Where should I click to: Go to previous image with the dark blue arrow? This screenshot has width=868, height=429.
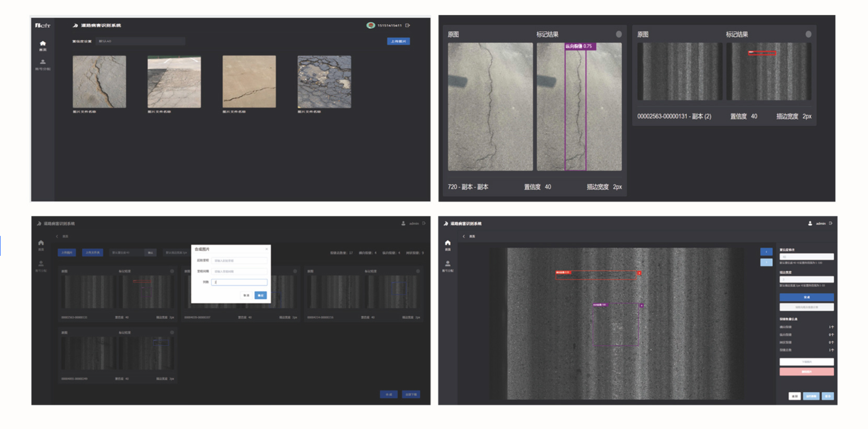[766, 252]
